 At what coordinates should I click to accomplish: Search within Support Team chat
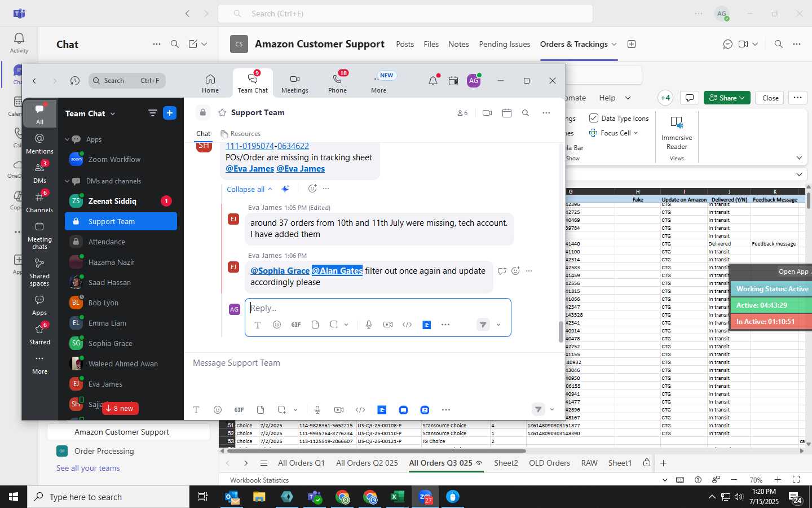(x=526, y=113)
